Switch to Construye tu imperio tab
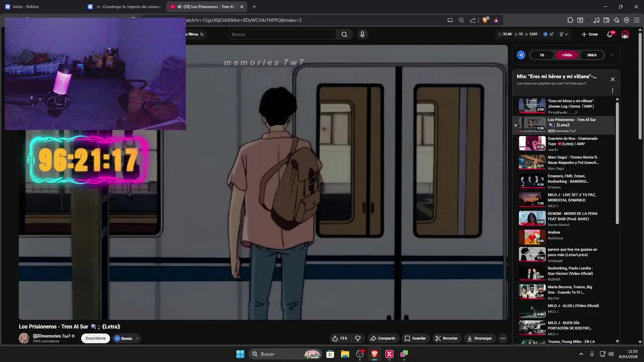 [125, 7]
